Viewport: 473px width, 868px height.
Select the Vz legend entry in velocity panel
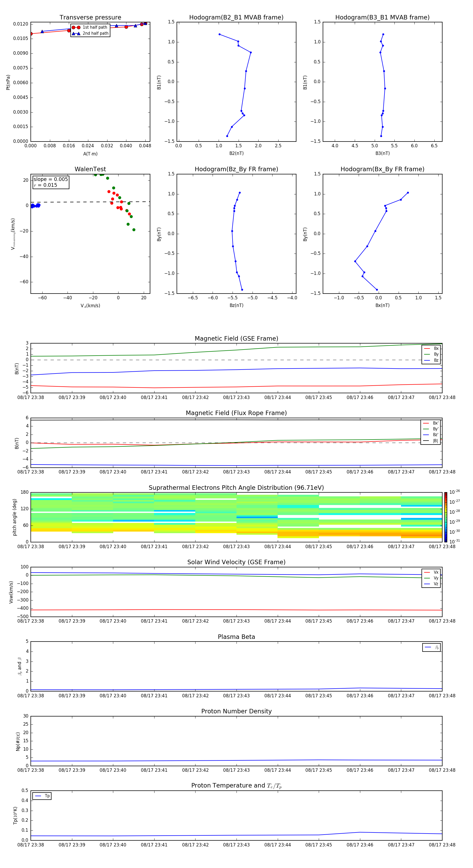431,584
